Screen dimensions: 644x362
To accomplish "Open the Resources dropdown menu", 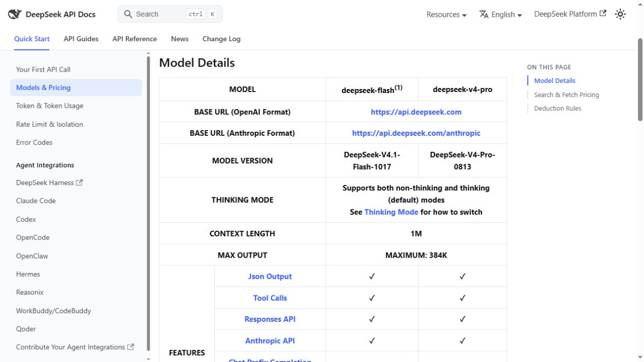I will tap(446, 14).
